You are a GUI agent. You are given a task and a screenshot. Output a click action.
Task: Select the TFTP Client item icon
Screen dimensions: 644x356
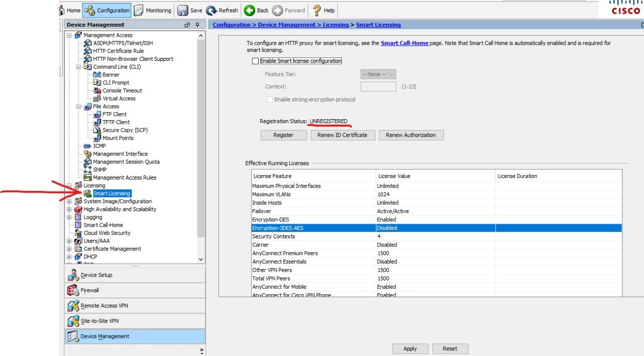[x=98, y=122]
